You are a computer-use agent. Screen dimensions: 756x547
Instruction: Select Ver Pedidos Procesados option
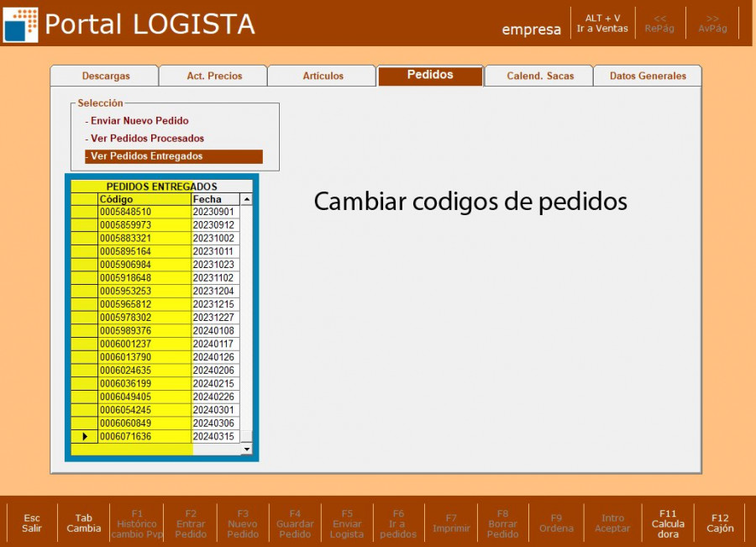click(147, 139)
